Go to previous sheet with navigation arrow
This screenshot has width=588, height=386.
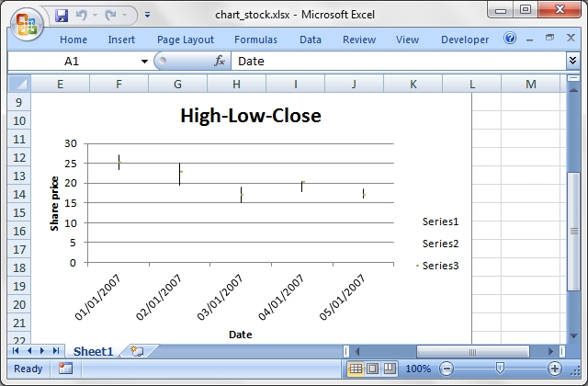click(x=29, y=351)
